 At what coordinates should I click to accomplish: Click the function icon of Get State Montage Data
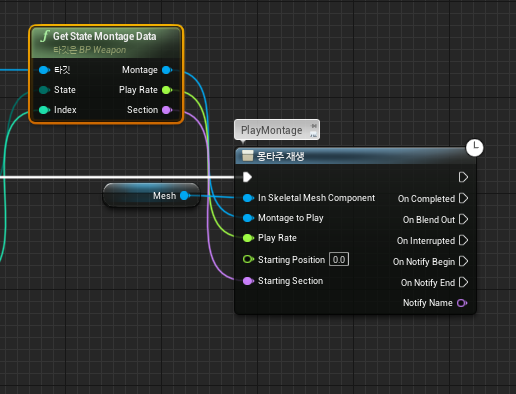45,36
